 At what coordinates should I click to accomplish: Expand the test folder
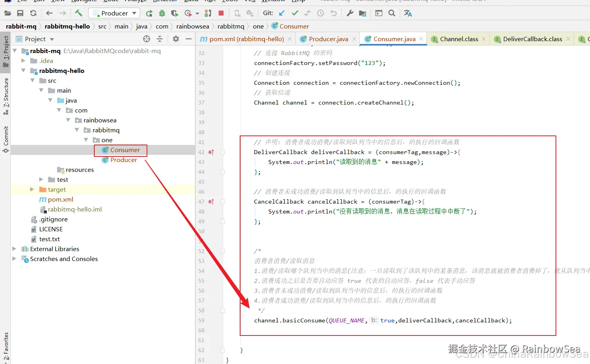[x=41, y=179]
